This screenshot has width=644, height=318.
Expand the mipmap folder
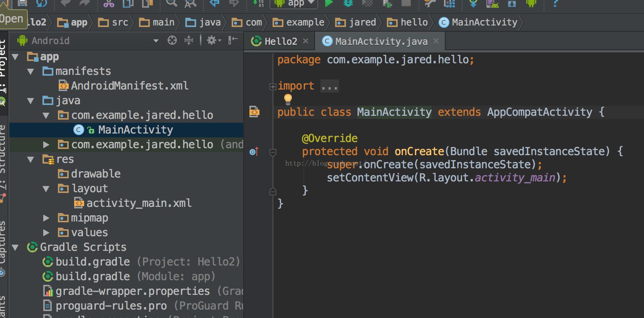(x=46, y=218)
